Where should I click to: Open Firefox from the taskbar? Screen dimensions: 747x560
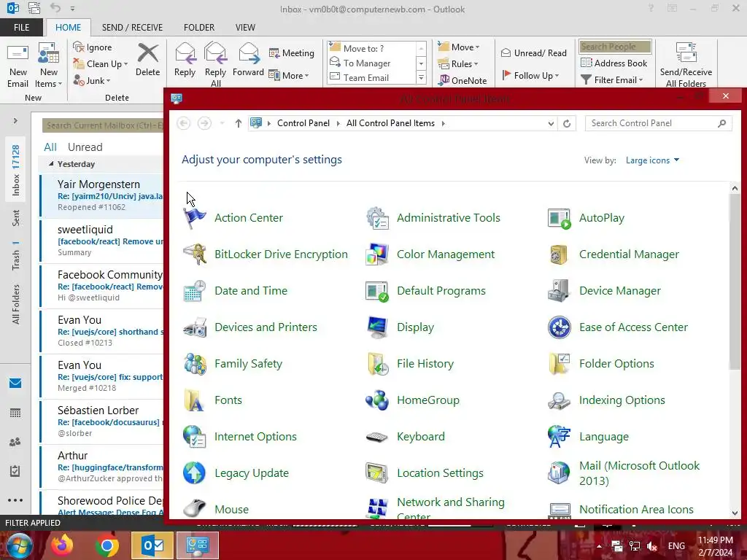(62, 545)
